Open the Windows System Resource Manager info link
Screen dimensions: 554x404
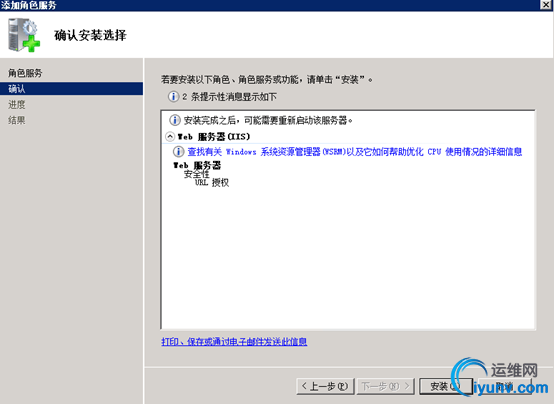[x=355, y=152]
